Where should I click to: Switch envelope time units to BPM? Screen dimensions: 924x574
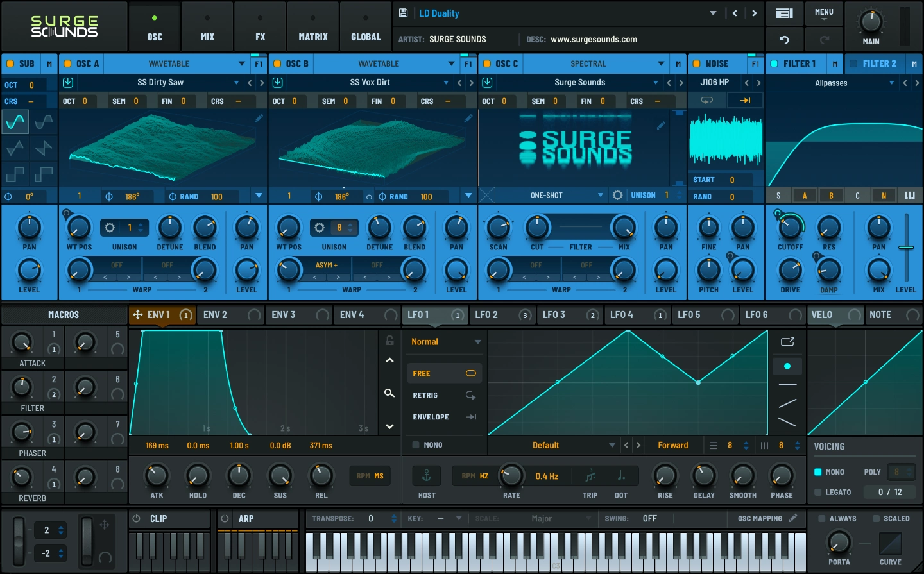[363, 476]
